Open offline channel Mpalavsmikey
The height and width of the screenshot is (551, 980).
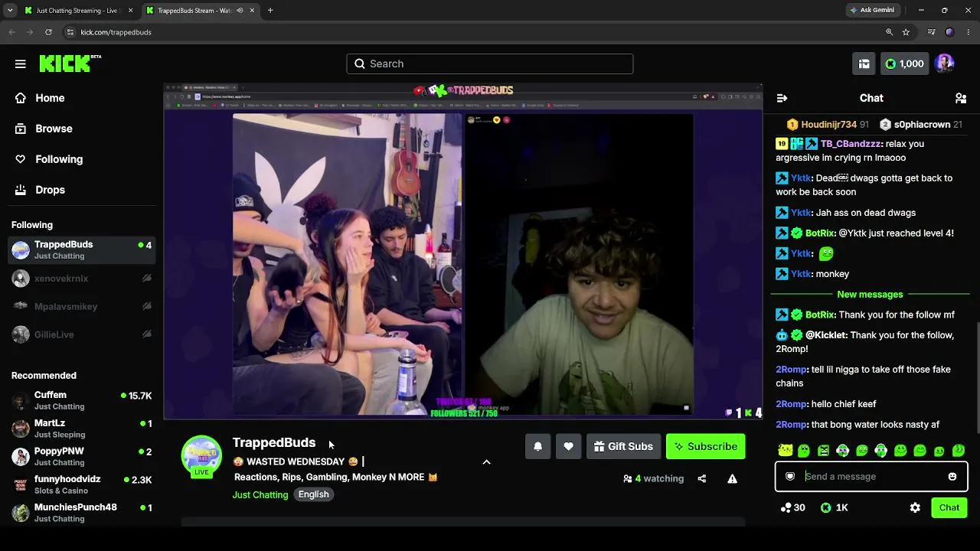81,307
